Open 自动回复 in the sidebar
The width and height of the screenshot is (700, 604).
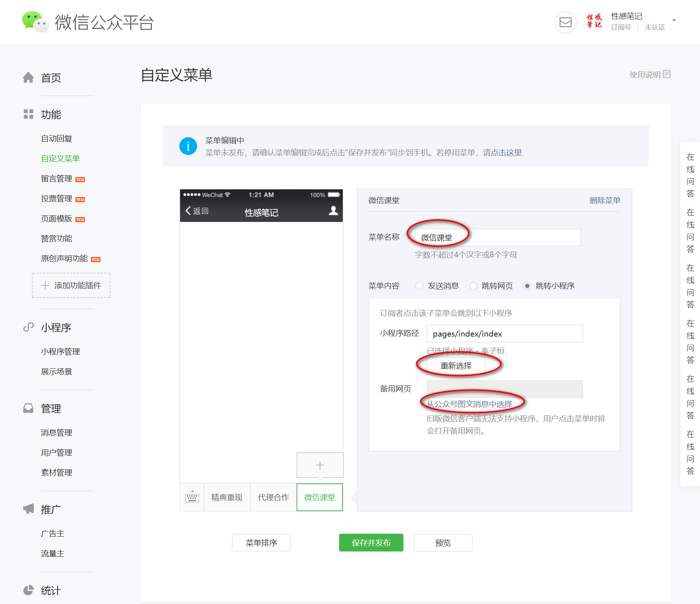[x=57, y=139]
